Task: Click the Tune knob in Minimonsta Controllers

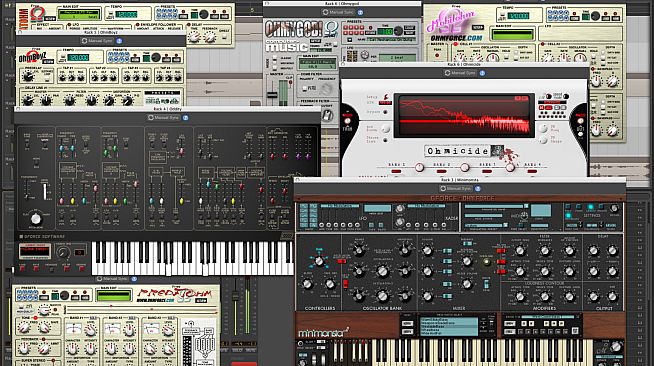Action: tap(319, 261)
